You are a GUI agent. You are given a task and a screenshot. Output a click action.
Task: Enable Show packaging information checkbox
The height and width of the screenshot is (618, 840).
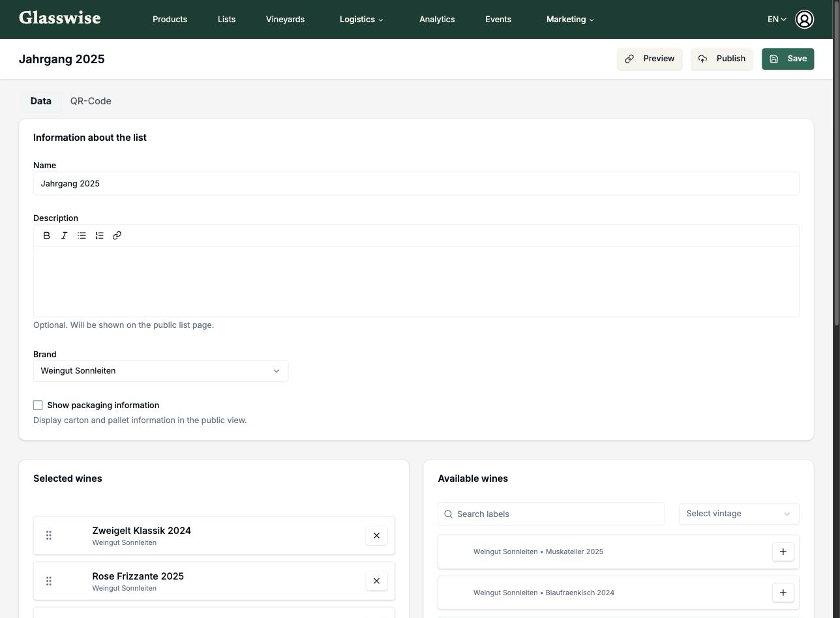click(38, 405)
